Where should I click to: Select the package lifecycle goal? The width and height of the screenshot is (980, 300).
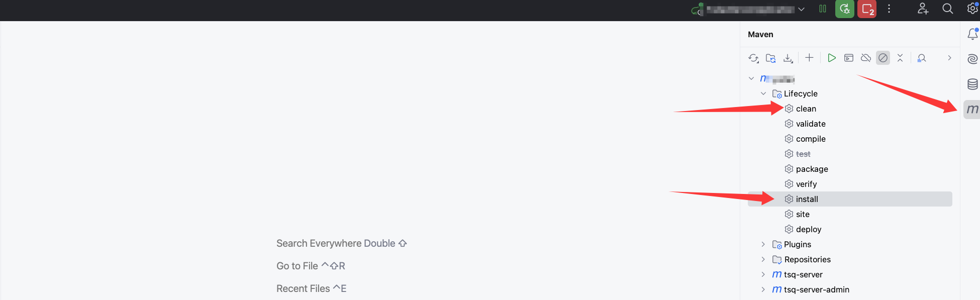[x=812, y=169]
